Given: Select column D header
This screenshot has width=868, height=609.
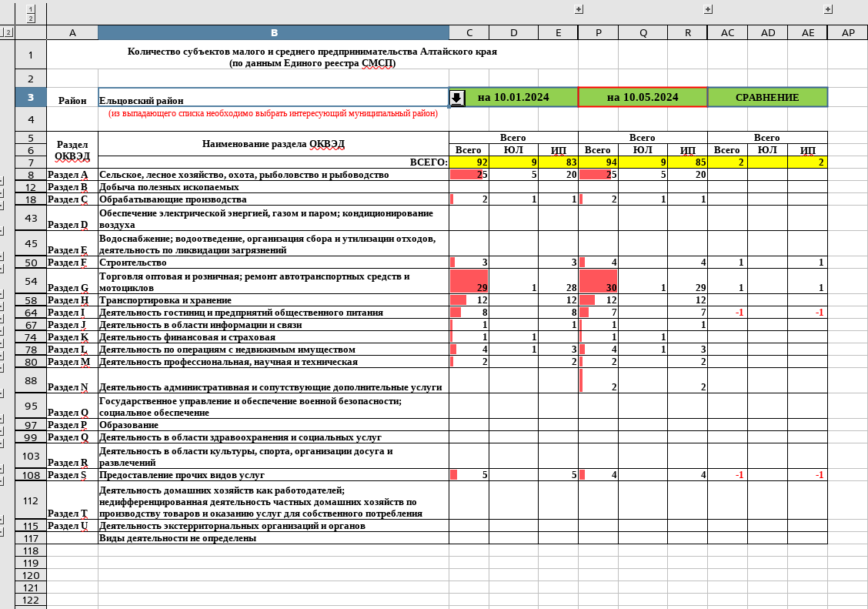Looking at the screenshot, I should click(x=514, y=32).
